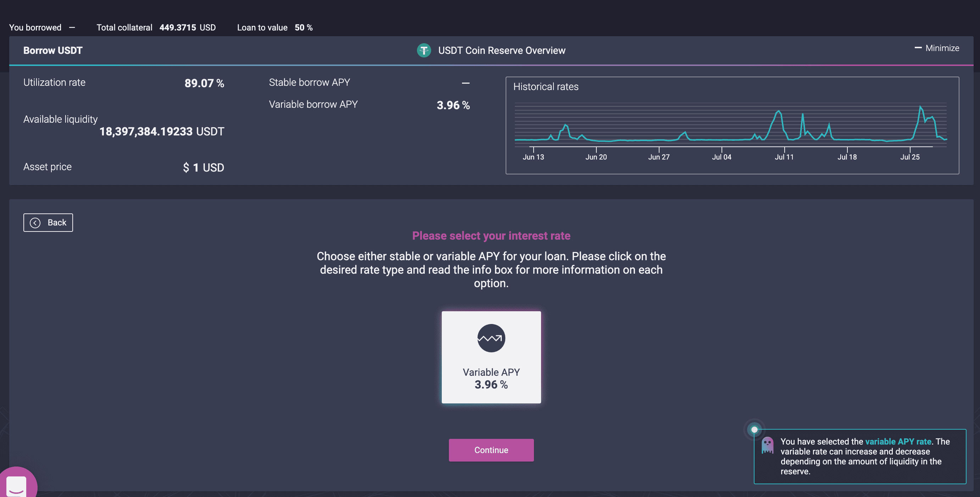The image size is (980, 497).
Task: Click the Jun 13 axis label
Action: pos(533,157)
